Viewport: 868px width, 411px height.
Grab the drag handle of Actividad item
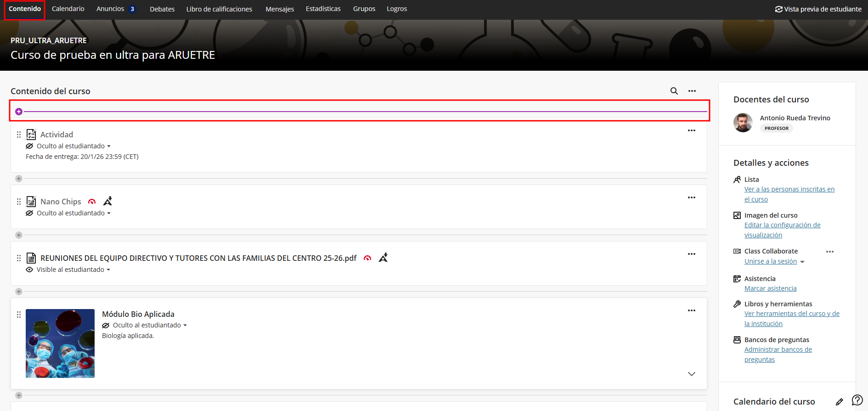[19, 135]
